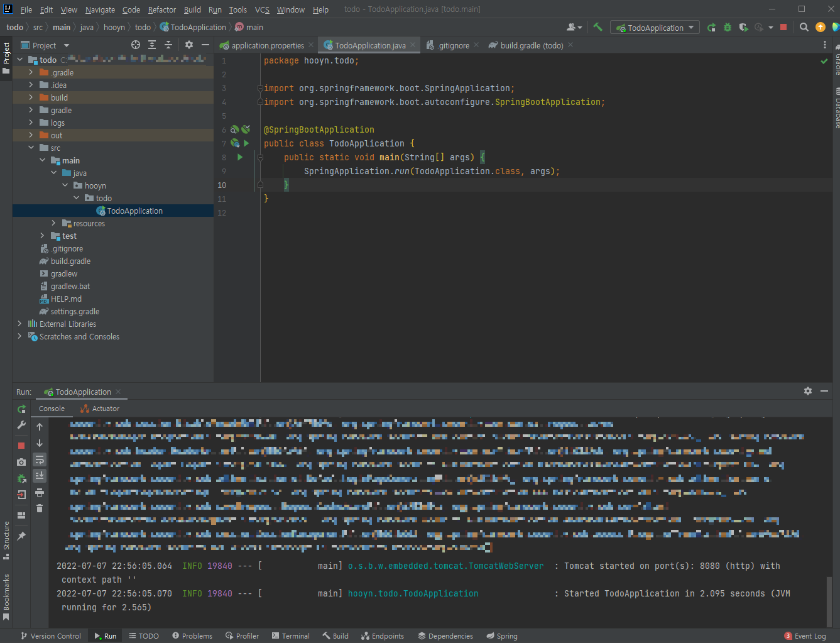Image resolution: width=840 pixels, height=643 pixels.
Task: Click the Profiler run icon in toolbar
Action: (x=760, y=27)
